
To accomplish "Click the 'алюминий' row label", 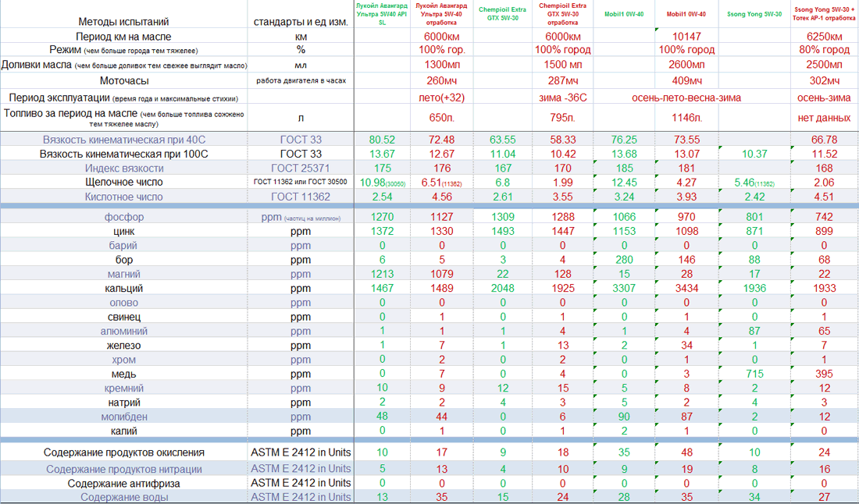I will pyautogui.click(x=124, y=331).
